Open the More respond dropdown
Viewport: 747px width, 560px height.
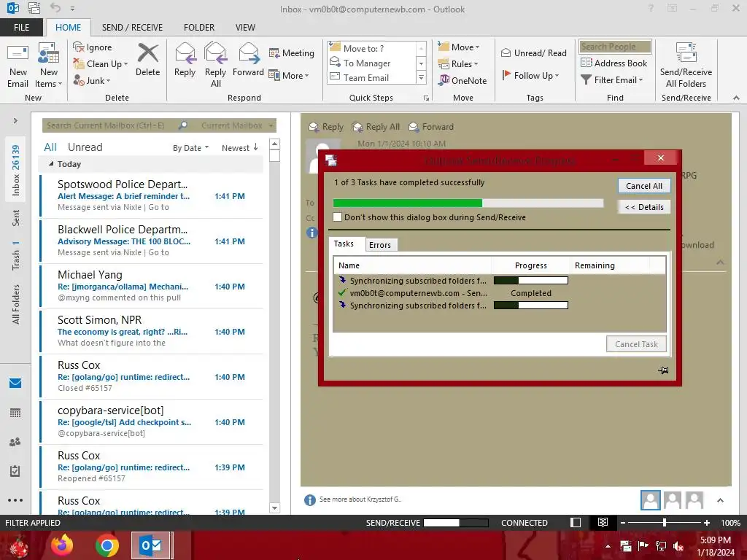[289, 75]
